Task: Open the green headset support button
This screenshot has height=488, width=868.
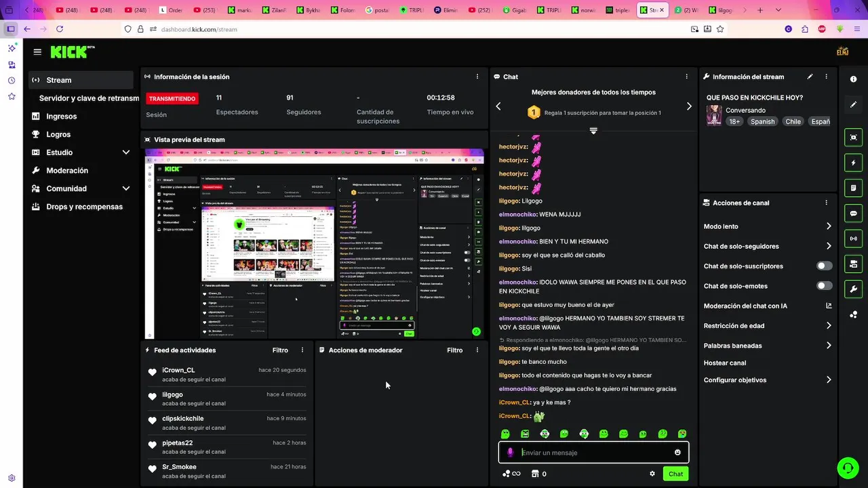Action: point(847,467)
